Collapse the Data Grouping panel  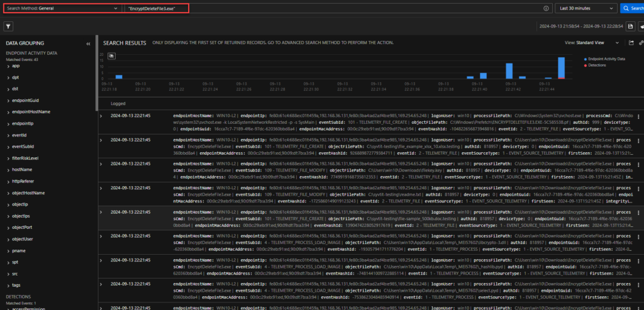[88, 43]
